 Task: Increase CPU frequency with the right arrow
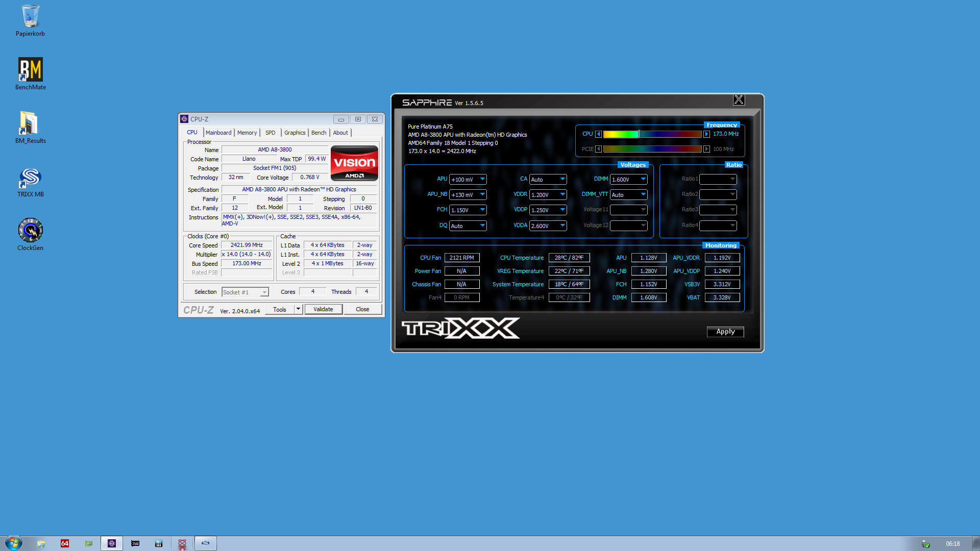pyautogui.click(x=706, y=134)
